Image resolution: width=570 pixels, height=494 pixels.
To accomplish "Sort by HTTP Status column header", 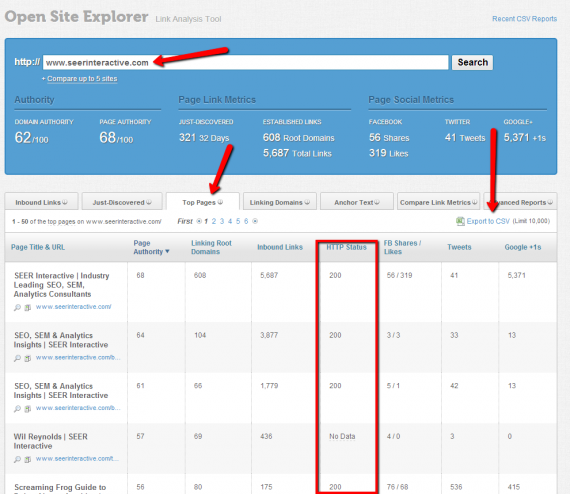I will (x=346, y=247).
